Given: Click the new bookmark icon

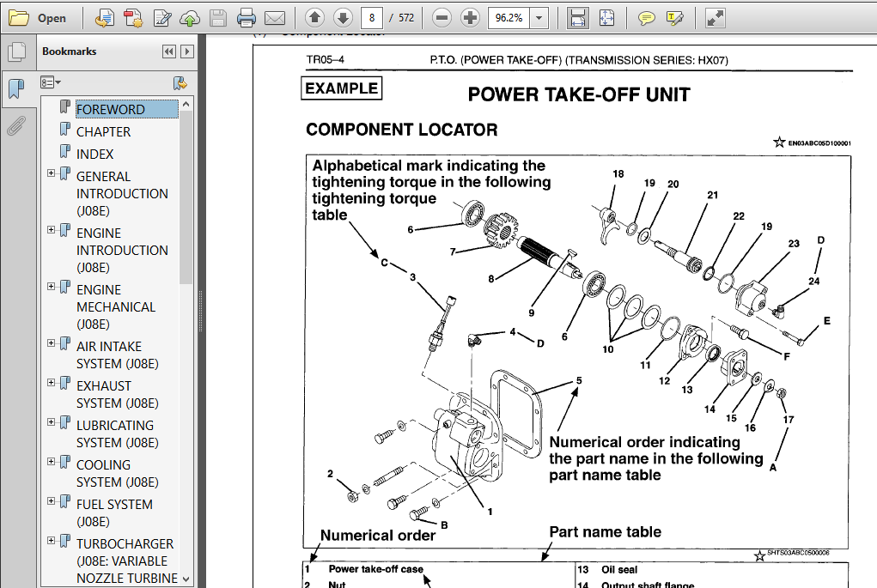Looking at the screenshot, I should click(x=180, y=83).
